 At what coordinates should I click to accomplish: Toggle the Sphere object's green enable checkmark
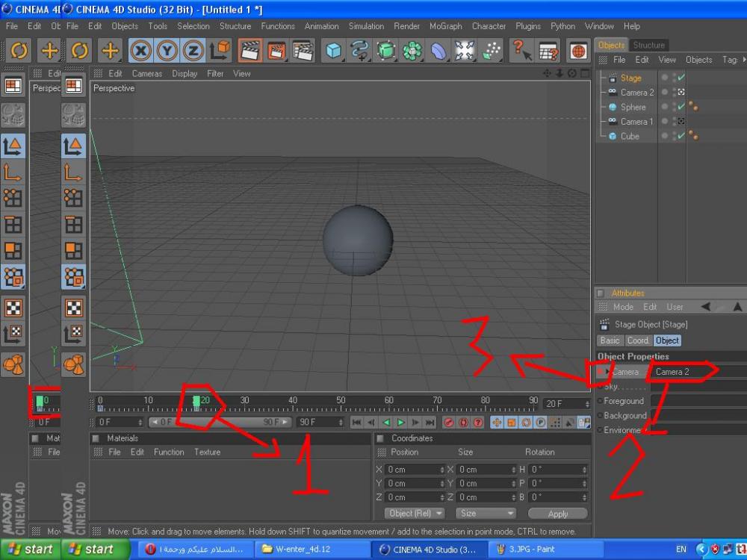click(x=681, y=107)
